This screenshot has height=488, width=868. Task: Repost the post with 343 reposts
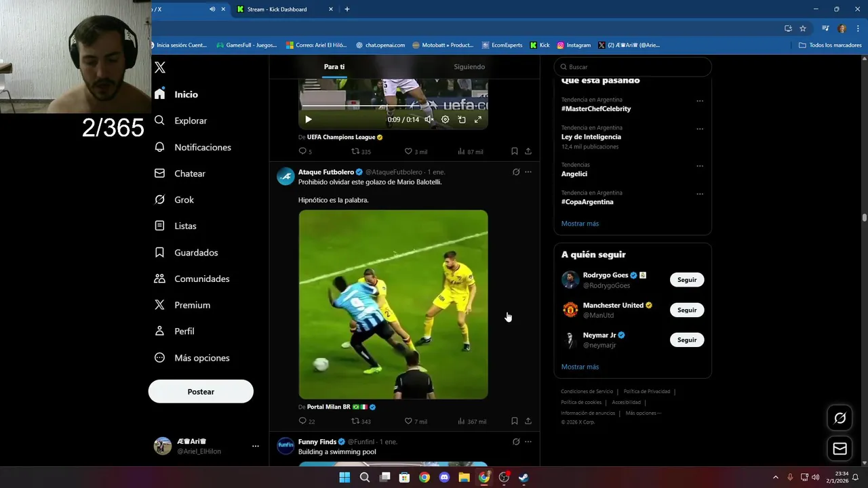(x=361, y=421)
